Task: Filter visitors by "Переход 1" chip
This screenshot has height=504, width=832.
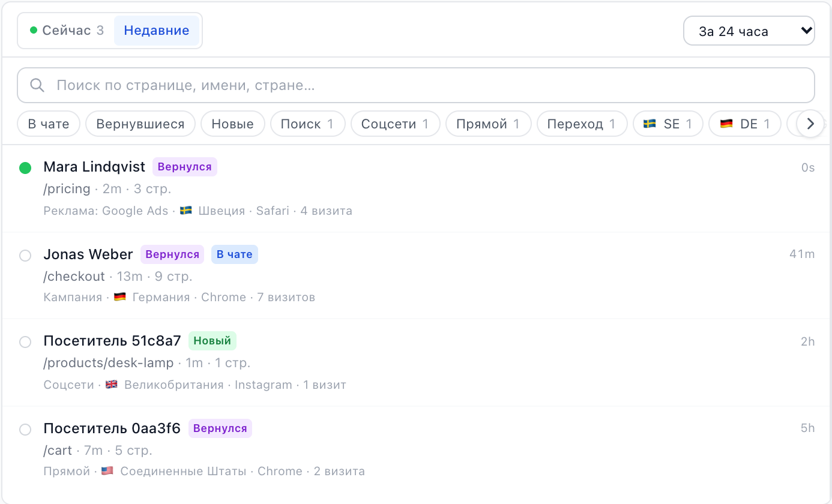Action: (x=582, y=124)
